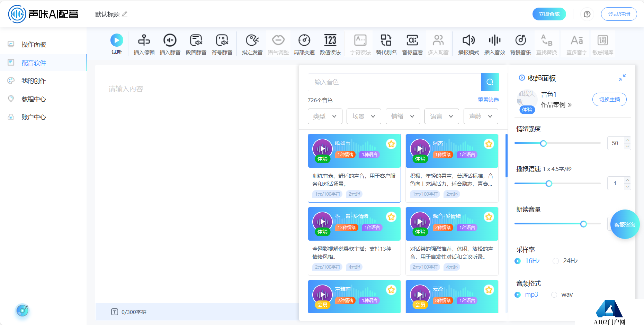Select the 多人配音 tool
The width and height of the screenshot is (644, 325).
tap(438, 44)
